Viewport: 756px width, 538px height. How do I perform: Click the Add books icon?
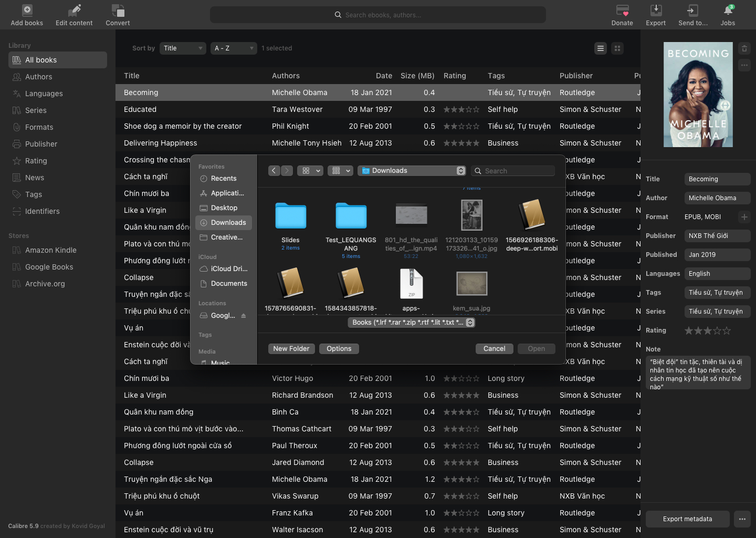tap(27, 11)
